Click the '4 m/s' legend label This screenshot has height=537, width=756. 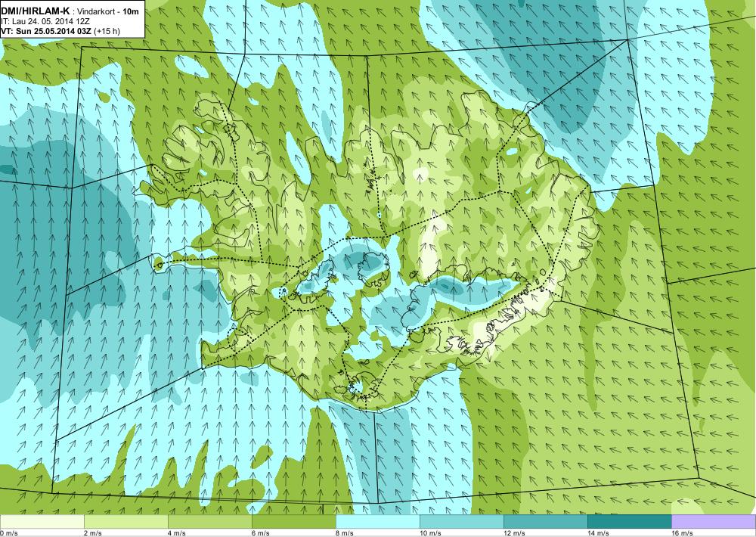coord(177,532)
